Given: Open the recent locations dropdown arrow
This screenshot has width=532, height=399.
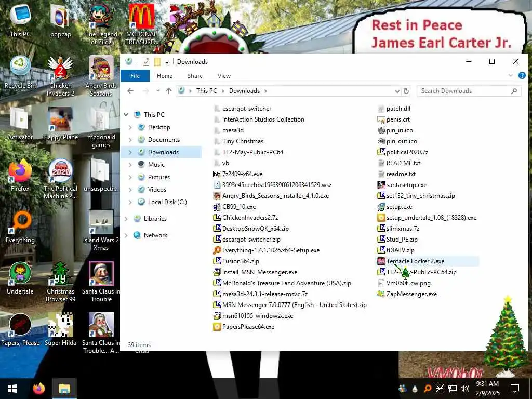Looking at the screenshot, I should coord(158,91).
